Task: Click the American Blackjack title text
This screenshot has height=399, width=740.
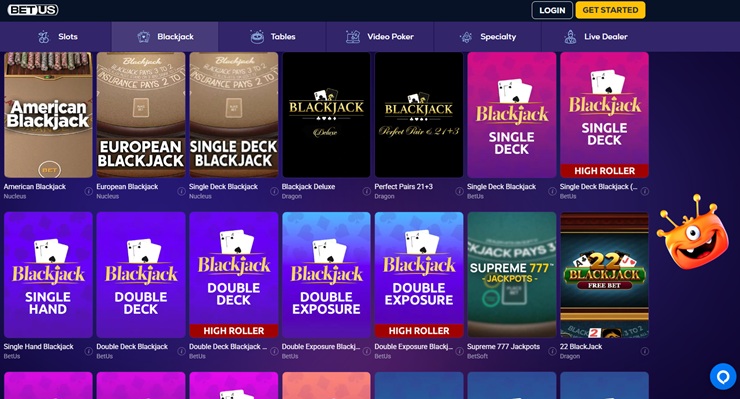Action: [x=35, y=187]
